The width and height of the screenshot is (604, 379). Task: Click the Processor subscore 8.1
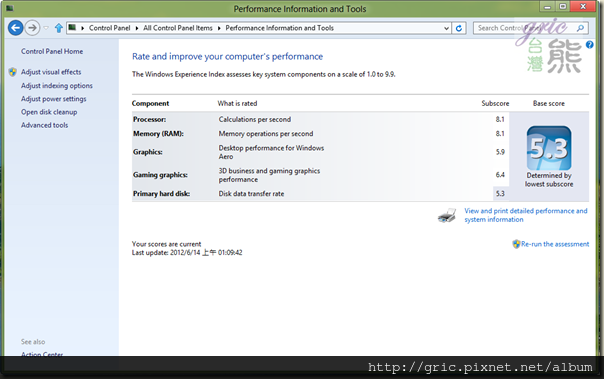pos(500,119)
